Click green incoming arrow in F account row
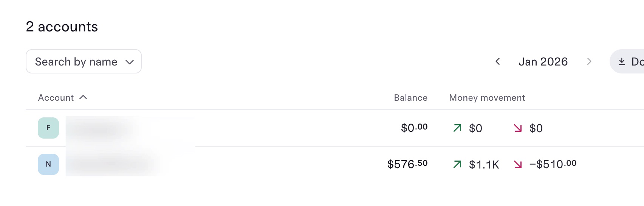Image resolution: width=644 pixels, height=206 pixels. click(457, 128)
